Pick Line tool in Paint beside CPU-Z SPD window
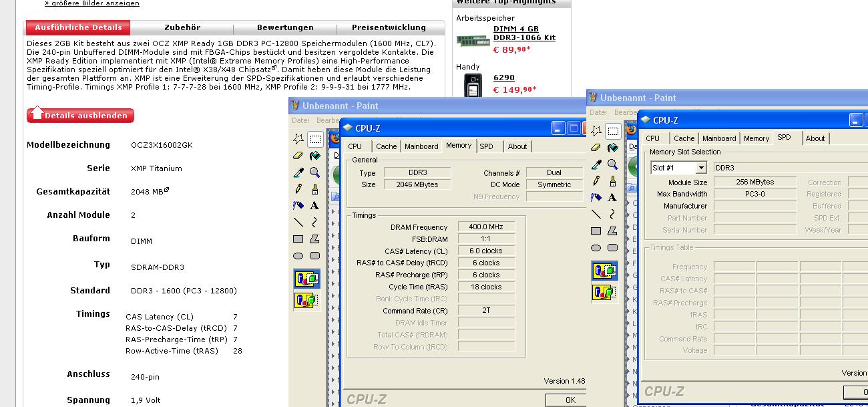868x407 pixels. 596,215
